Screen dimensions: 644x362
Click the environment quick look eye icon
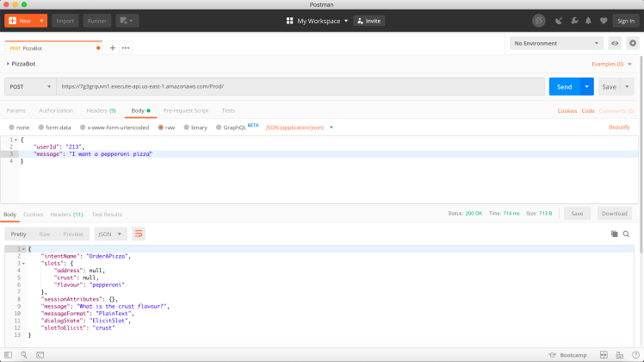pyautogui.click(x=616, y=43)
